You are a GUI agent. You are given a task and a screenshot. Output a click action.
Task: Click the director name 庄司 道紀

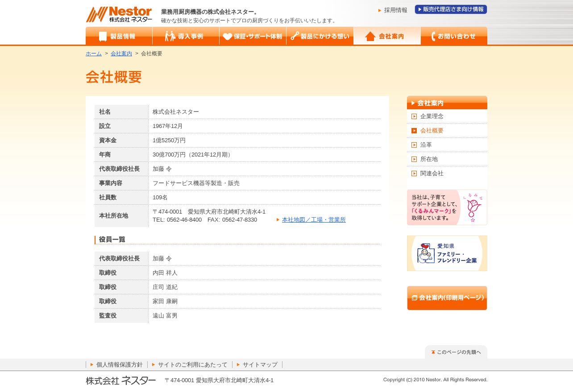pos(165,287)
